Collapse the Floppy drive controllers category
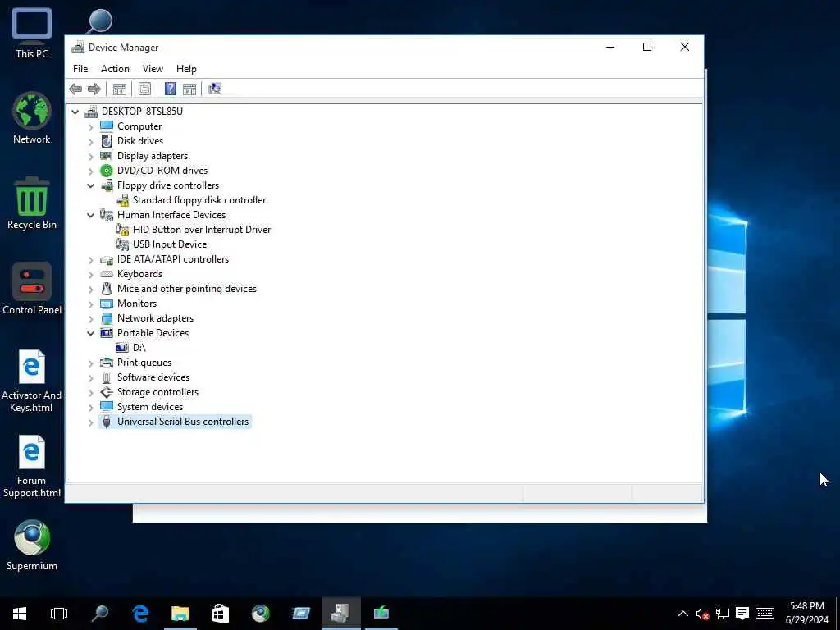 pos(90,185)
